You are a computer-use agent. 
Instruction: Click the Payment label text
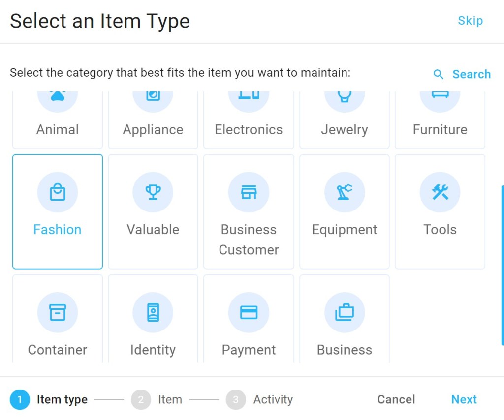249,350
